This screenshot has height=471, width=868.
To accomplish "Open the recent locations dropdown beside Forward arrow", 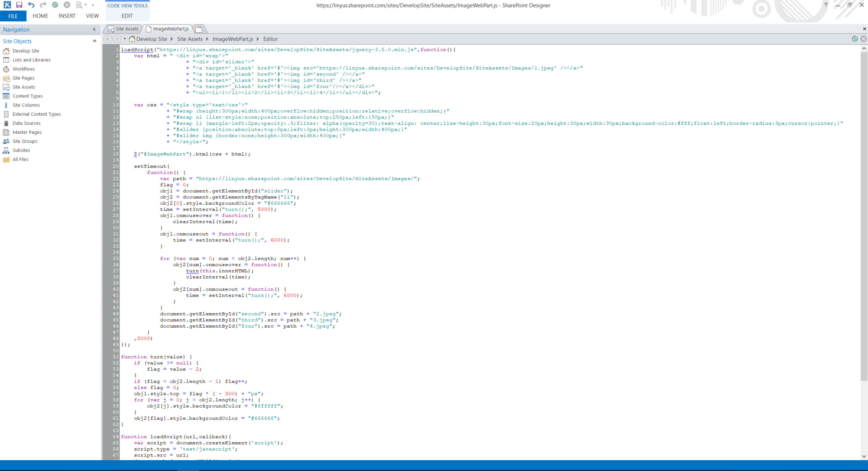I will pos(125,39).
